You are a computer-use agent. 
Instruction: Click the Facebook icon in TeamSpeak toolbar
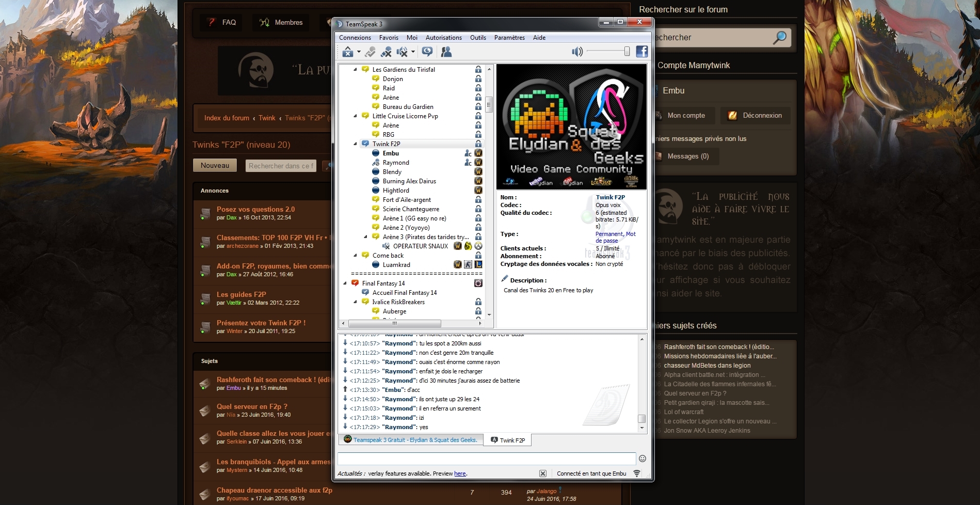tap(642, 52)
